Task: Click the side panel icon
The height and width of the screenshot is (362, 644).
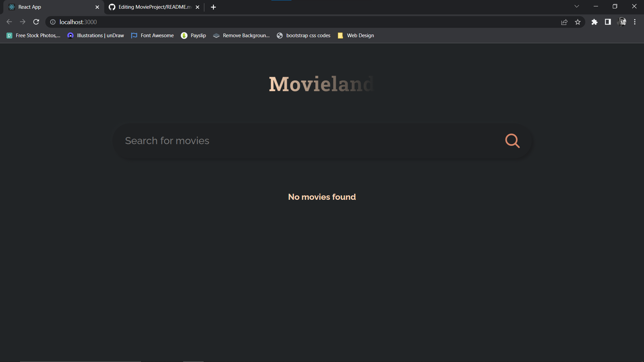Action: [608, 22]
